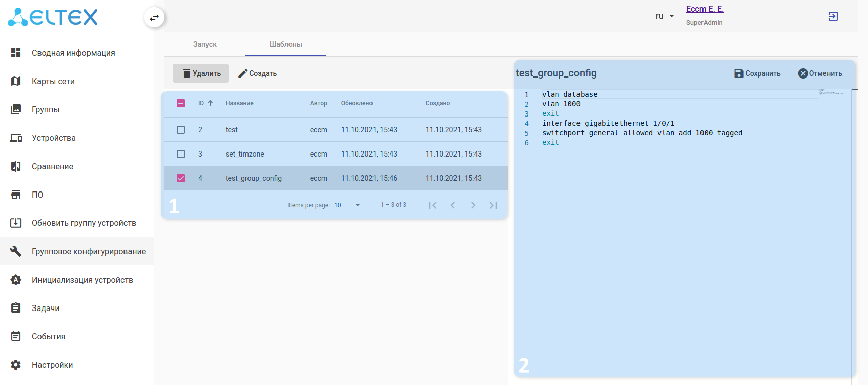The image size is (868, 385).
Task: Click the Карты сети map icon
Action: [x=16, y=81]
